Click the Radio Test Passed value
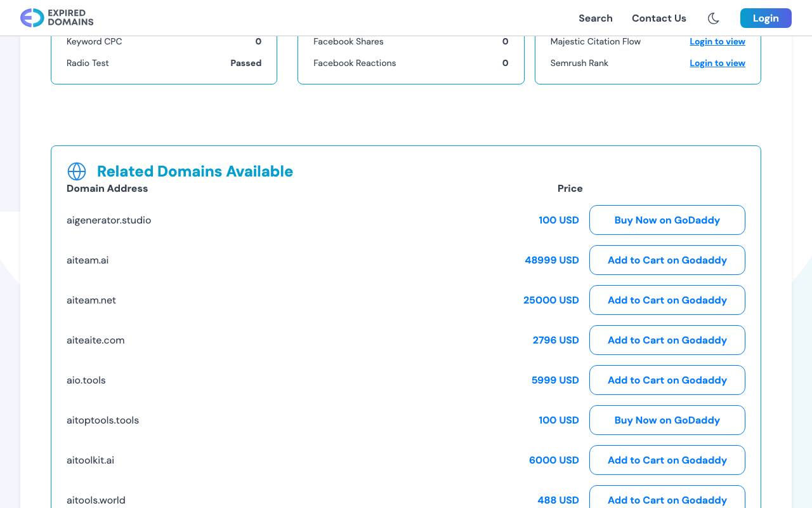 tap(246, 63)
